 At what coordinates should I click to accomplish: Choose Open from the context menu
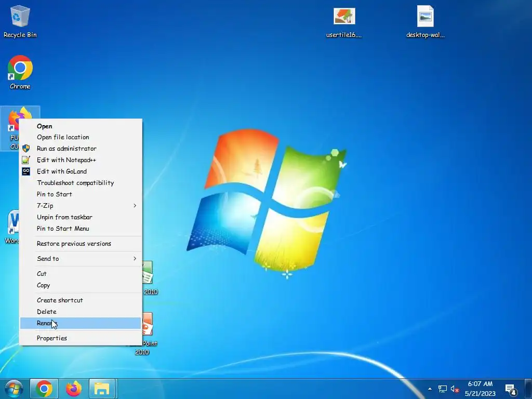[x=81, y=126]
